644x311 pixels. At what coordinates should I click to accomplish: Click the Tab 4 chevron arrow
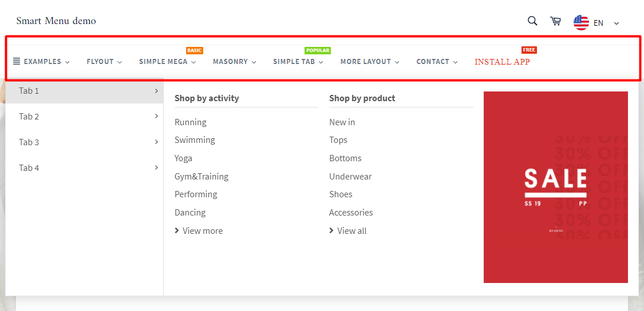click(x=156, y=168)
